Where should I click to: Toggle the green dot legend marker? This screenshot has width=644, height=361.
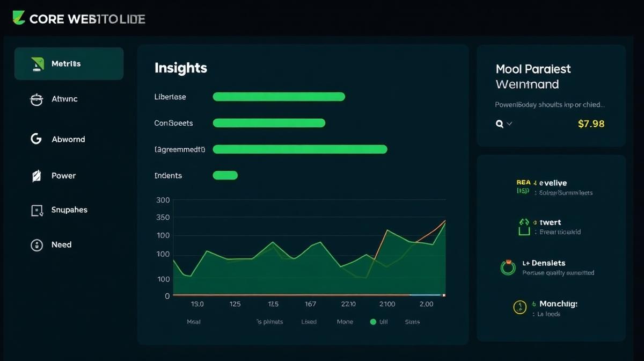coord(373,322)
